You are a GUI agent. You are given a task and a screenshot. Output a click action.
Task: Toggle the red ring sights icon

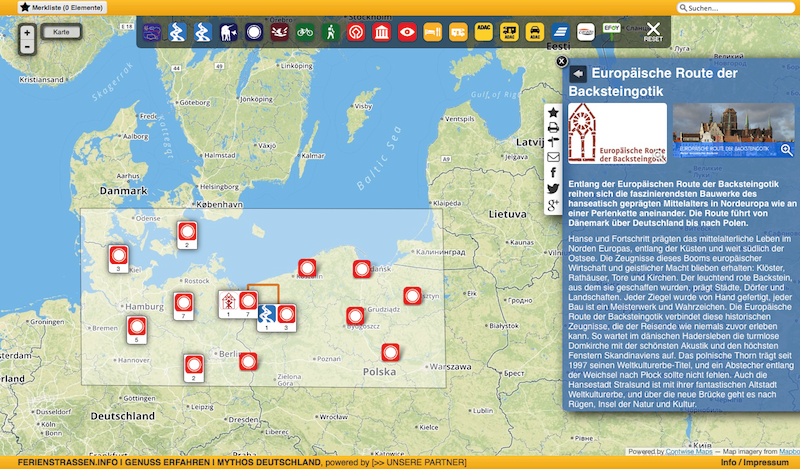coord(356,32)
